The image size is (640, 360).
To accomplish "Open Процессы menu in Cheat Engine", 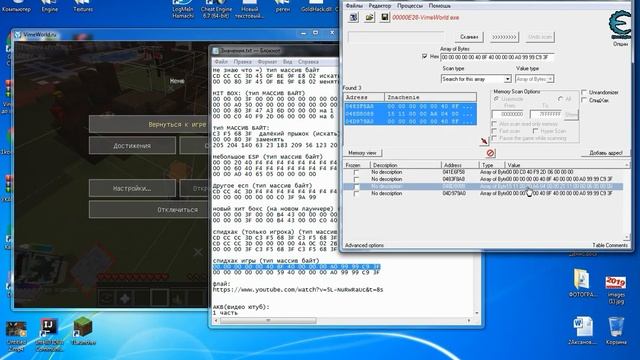I will 410,6.
